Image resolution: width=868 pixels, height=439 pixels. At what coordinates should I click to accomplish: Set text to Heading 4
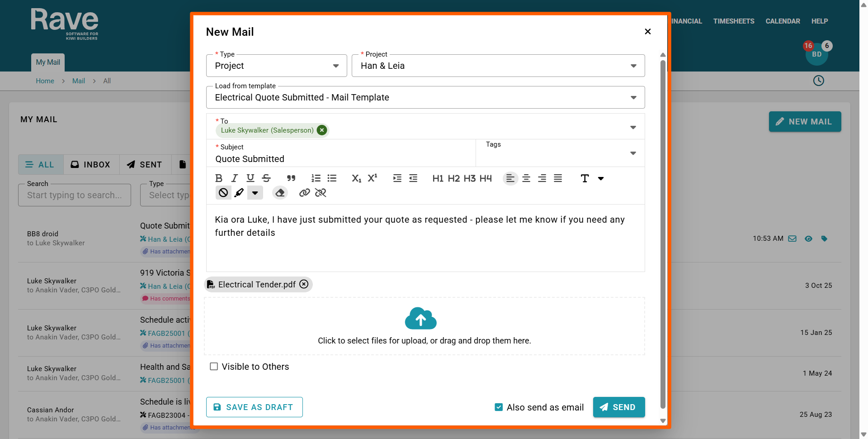pyautogui.click(x=486, y=178)
